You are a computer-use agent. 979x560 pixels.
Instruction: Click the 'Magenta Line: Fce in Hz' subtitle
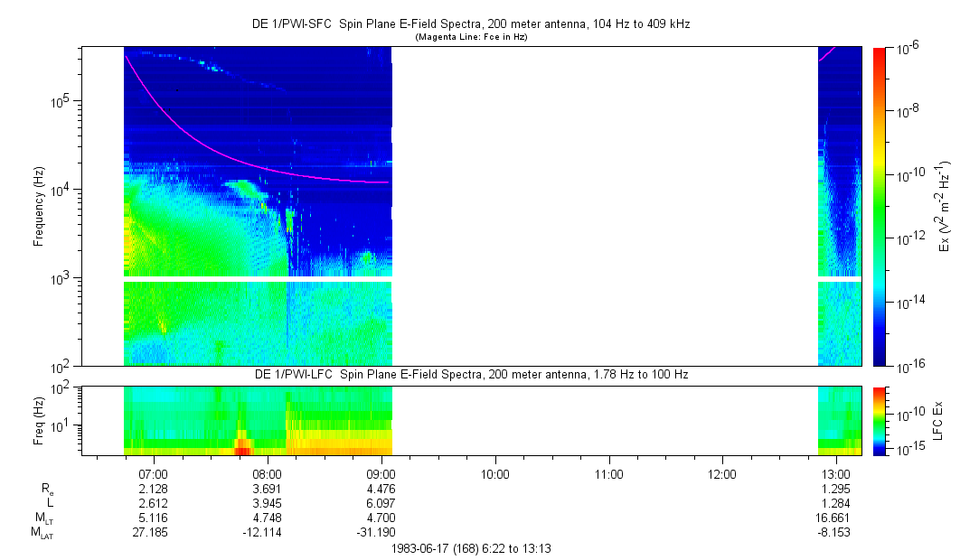[x=470, y=38]
